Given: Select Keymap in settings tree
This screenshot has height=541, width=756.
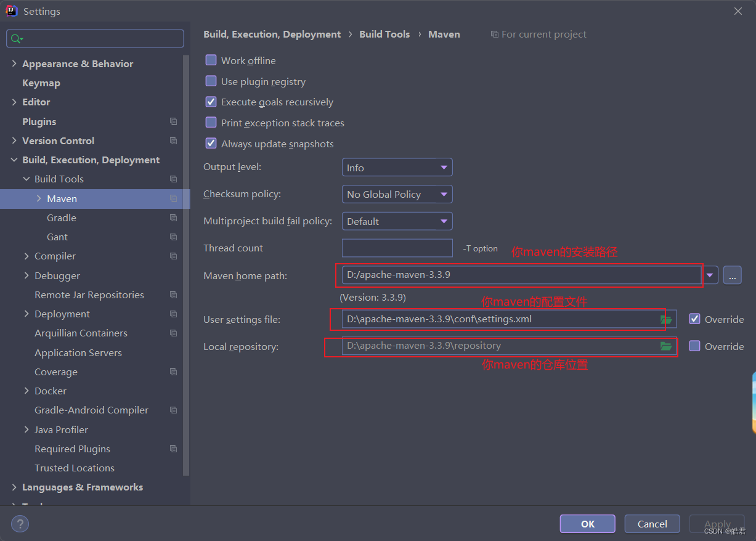Looking at the screenshot, I should (x=41, y=83).
